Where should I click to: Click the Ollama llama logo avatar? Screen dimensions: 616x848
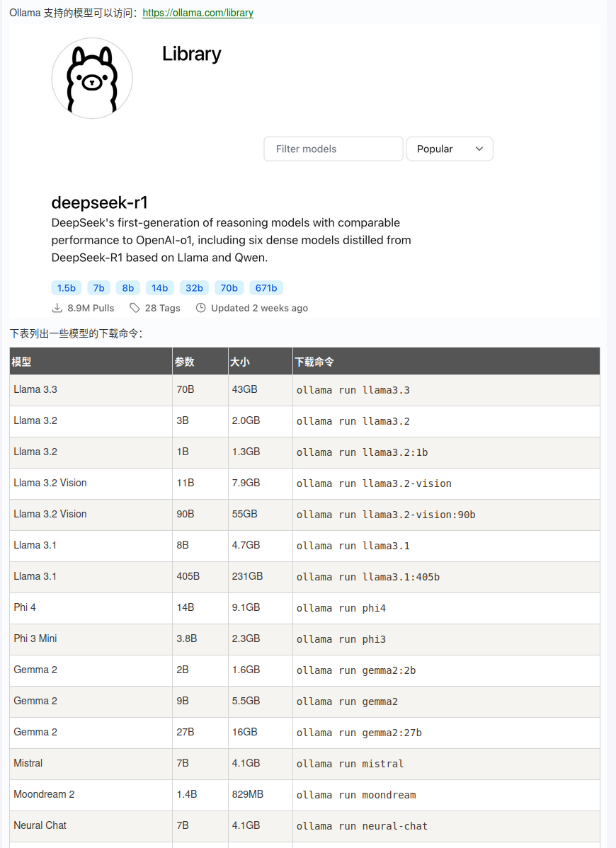click(92, 79)
